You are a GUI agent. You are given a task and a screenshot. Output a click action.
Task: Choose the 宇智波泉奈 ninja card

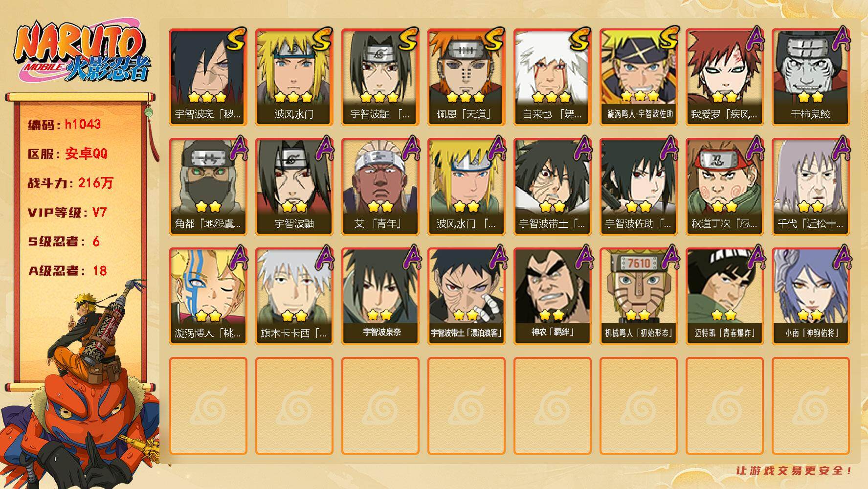tap(380, 296)
